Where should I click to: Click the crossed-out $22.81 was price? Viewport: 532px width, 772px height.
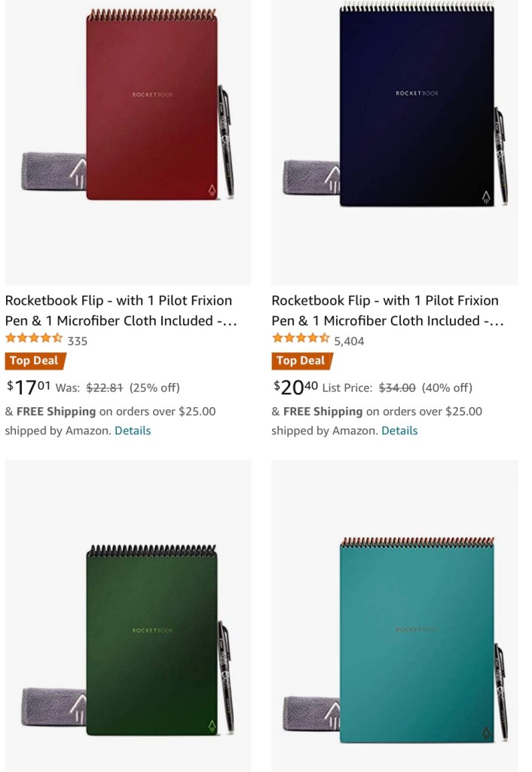pyautogui.click(x=105, y=388)
